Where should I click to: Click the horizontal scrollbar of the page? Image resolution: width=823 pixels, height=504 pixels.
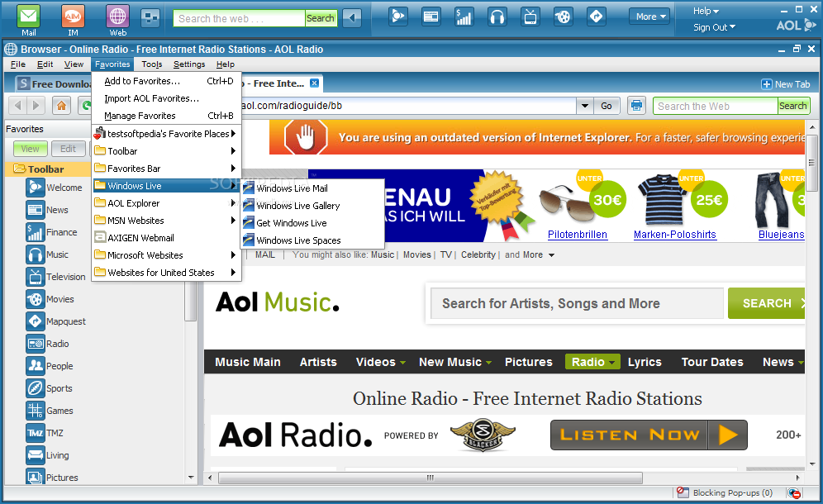click(x=431, y=478)
